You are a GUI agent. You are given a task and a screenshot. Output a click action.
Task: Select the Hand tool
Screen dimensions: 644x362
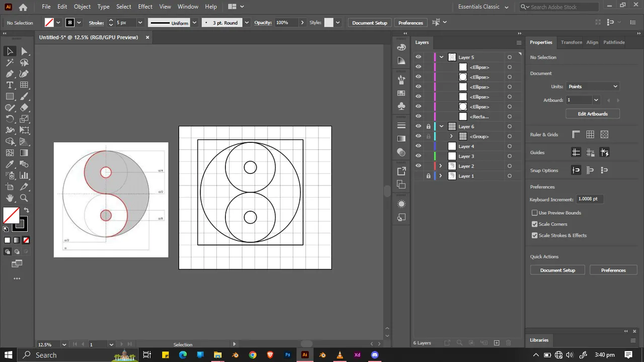coord(10,198)
